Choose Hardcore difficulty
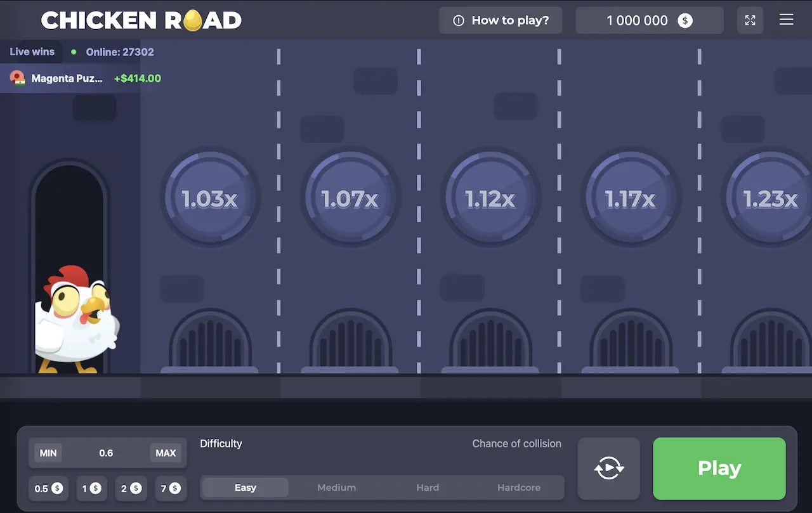This screenshot has width=812, height=513. 518,488
